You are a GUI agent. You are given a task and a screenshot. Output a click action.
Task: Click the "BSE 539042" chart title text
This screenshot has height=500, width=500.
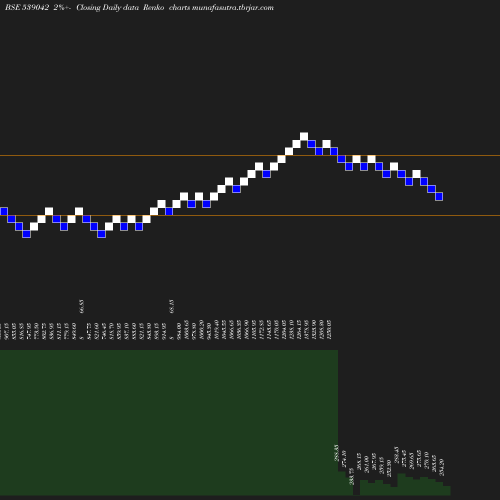(27, 7)
